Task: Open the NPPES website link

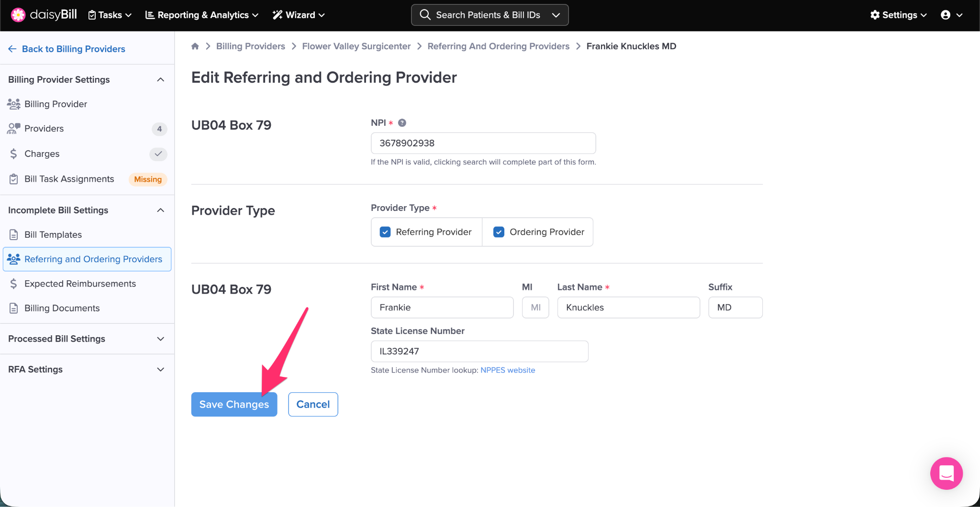Action: tap(507, 370)
